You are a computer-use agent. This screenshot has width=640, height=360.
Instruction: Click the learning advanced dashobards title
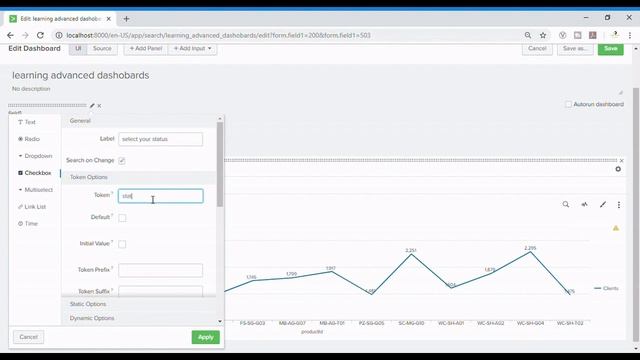point(80,76)
